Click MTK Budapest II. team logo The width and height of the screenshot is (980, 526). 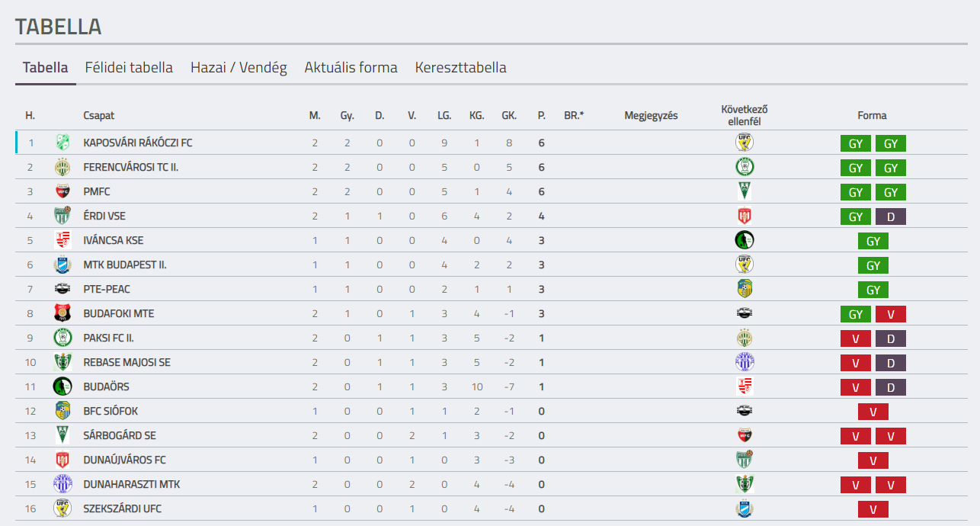62,265
